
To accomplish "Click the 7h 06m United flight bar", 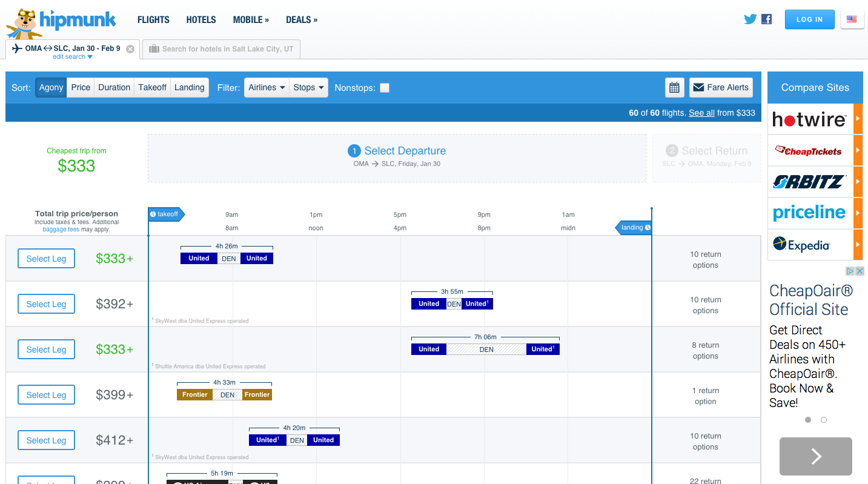I will [485, 349].
